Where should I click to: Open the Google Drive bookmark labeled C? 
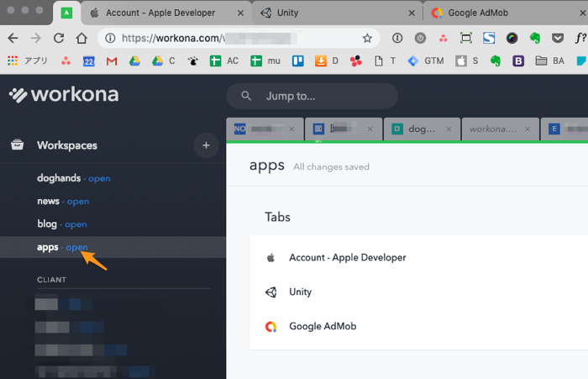pyautogui.click(x=164, y=61)
